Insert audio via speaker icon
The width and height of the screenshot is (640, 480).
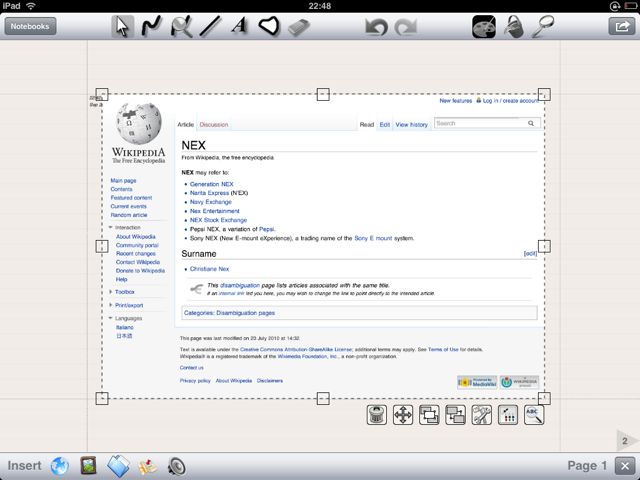[x=177, y=467]
